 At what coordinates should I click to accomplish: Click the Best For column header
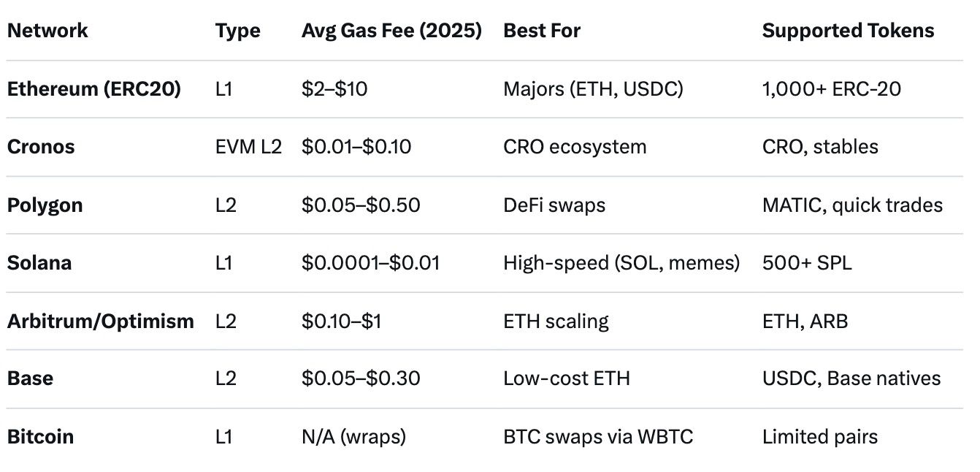pos(542,31)
